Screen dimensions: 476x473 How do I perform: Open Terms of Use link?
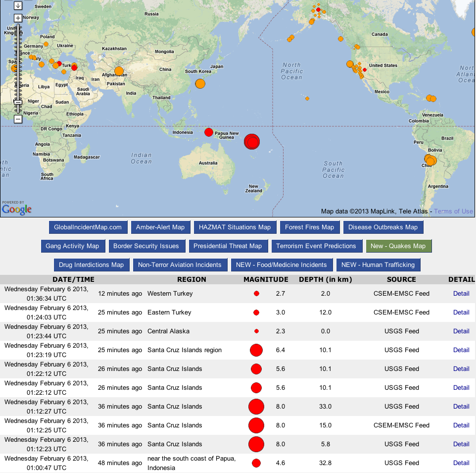[x=453, y=211]
